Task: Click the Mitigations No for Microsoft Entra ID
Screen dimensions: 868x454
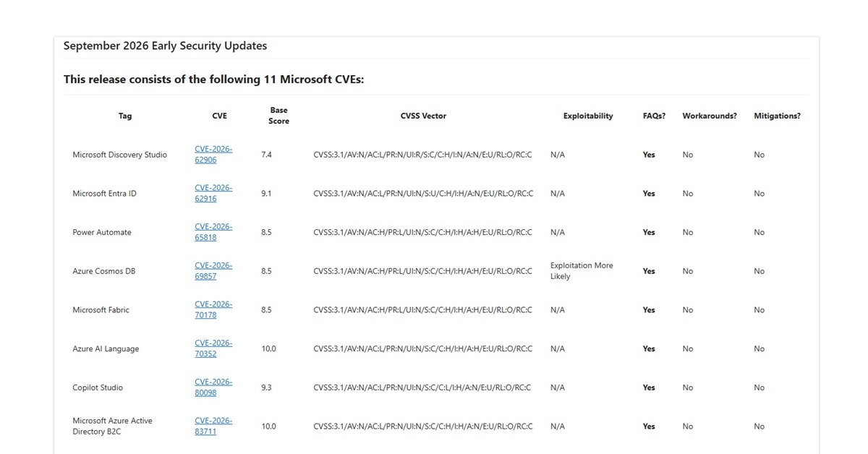Action: point(759,194)
